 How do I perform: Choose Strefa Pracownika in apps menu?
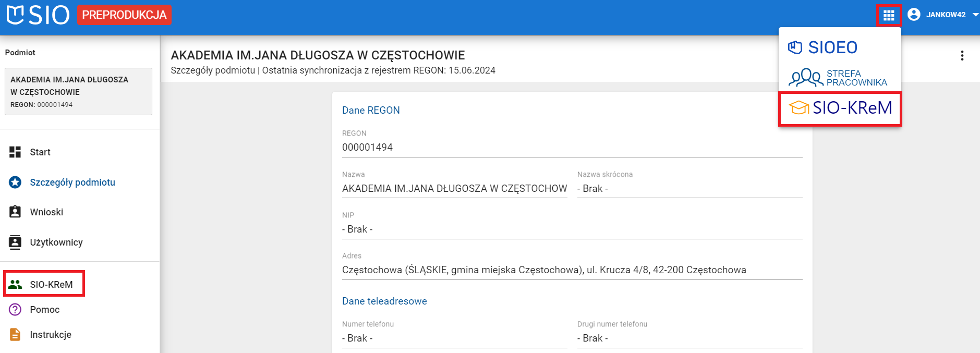[x=838, y=78]
